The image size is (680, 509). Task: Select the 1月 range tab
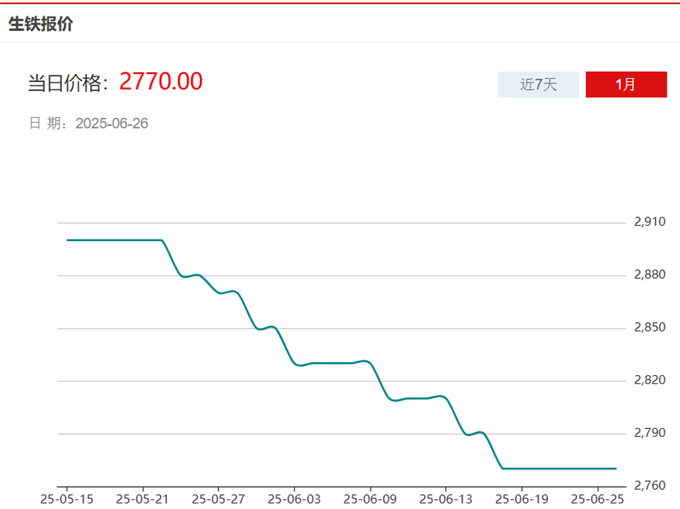[626, 85]
